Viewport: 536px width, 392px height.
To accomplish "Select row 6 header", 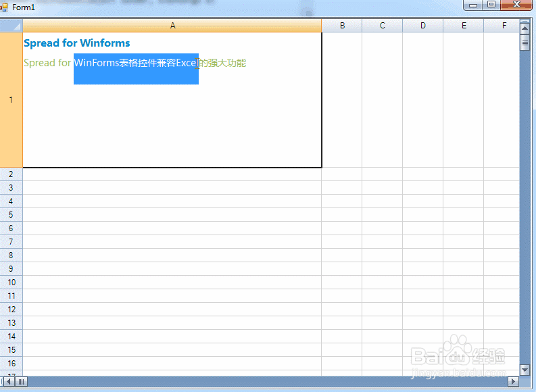I will coord(11,228).
